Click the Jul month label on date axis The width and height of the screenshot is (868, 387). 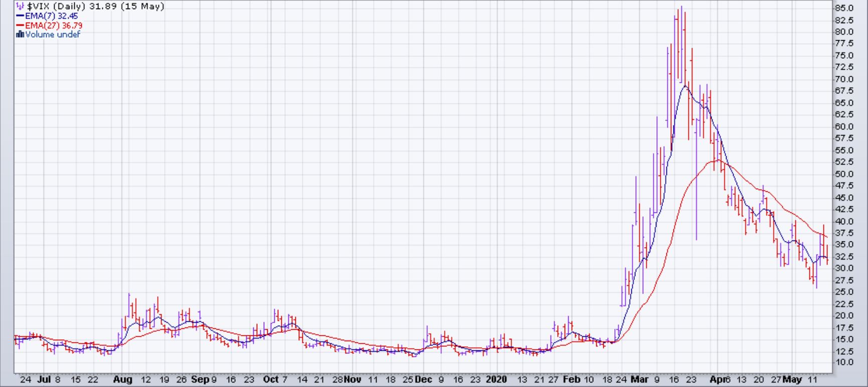tap(44, 379)
